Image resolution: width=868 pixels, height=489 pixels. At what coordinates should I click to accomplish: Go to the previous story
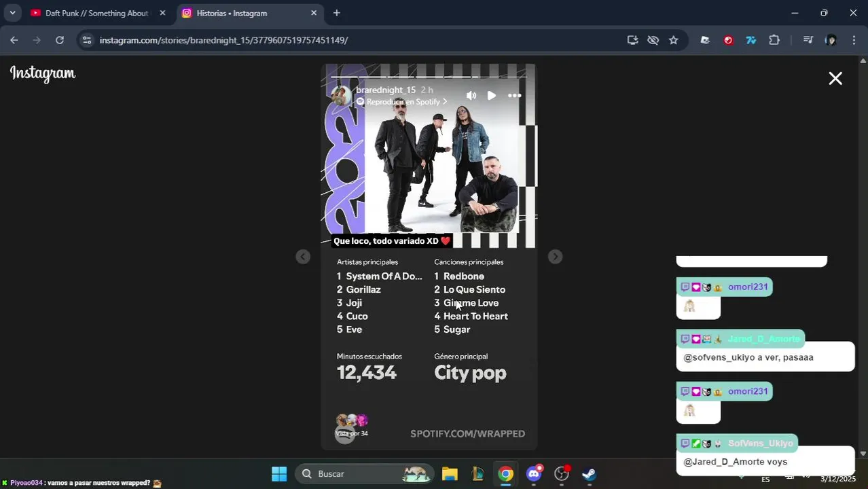tap(303, 257)
